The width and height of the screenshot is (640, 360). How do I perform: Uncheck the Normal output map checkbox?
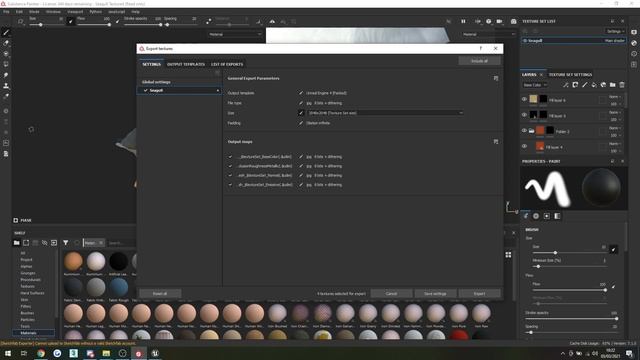tap(230, 176)
